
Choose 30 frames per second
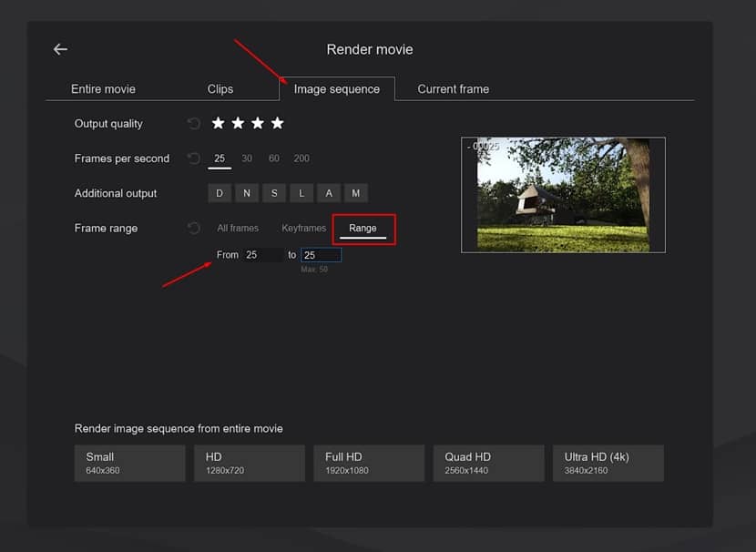click(x=247, y=158)
